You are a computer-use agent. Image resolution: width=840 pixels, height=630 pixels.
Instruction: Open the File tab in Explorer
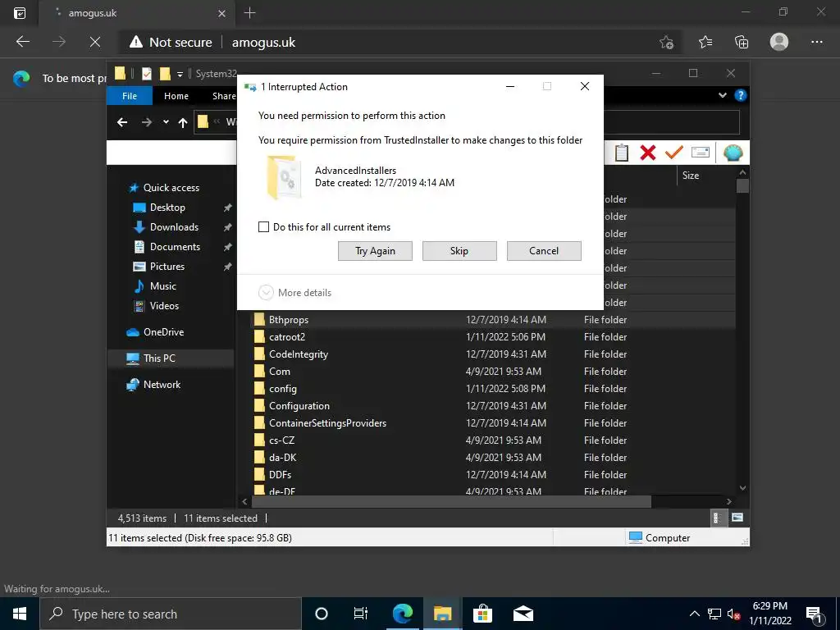pos(130,96)
